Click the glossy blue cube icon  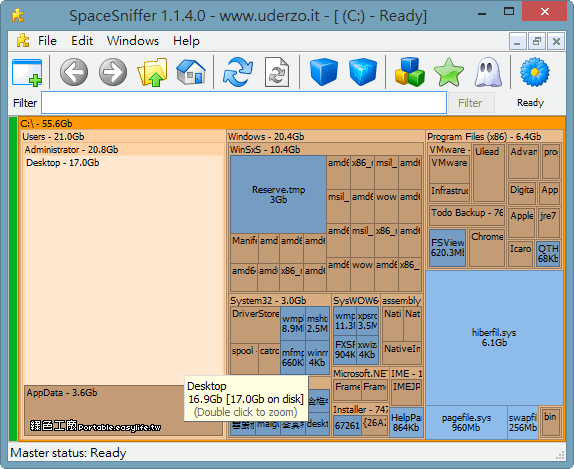tap(362, 72)
